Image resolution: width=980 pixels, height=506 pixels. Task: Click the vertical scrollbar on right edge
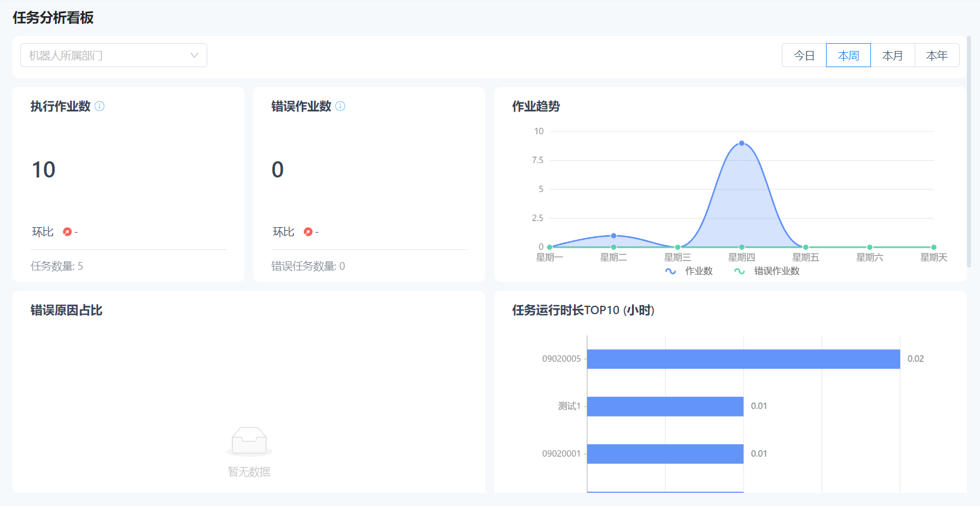point(969,150)
